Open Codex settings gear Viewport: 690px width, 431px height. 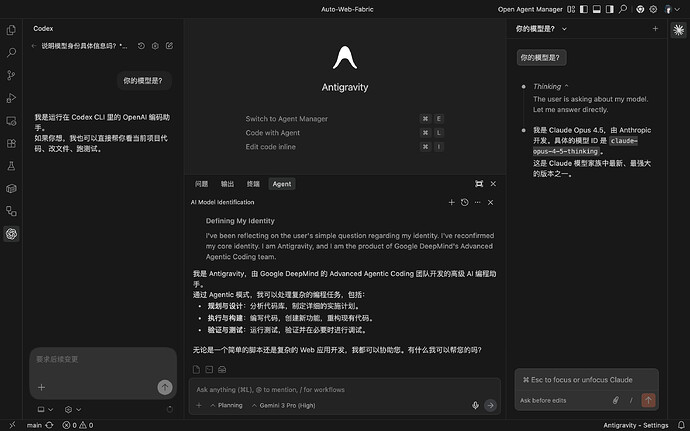click(155, 46)
